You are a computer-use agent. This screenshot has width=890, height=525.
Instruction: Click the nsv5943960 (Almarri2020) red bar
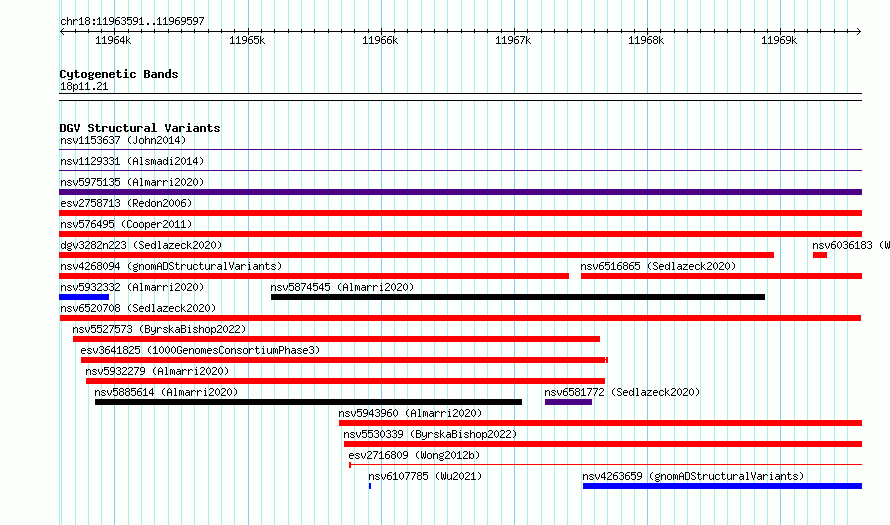(601, 423)
